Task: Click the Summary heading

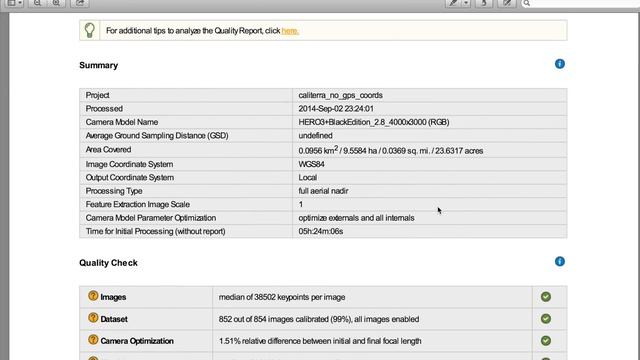Action: point(98,65)
